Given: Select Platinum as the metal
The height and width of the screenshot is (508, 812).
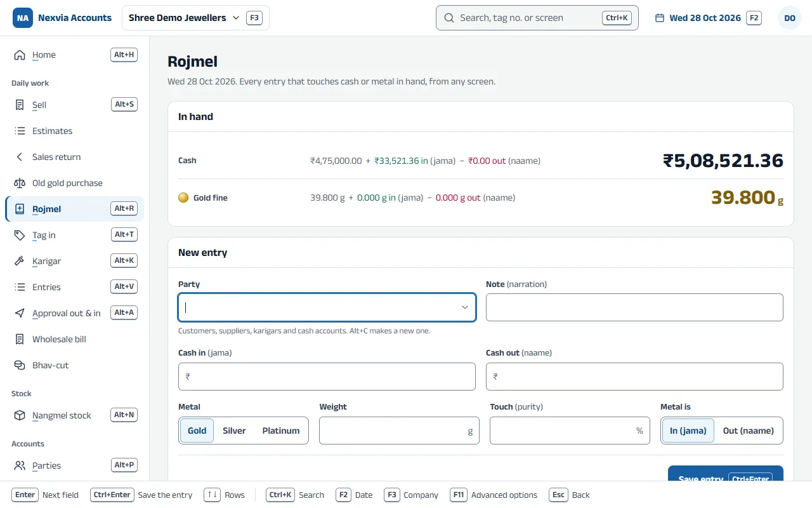Looking at the screenshot, I should (281, 431).
